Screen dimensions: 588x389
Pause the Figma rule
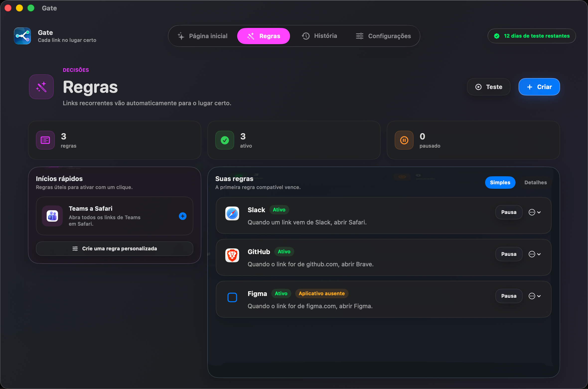509,296
